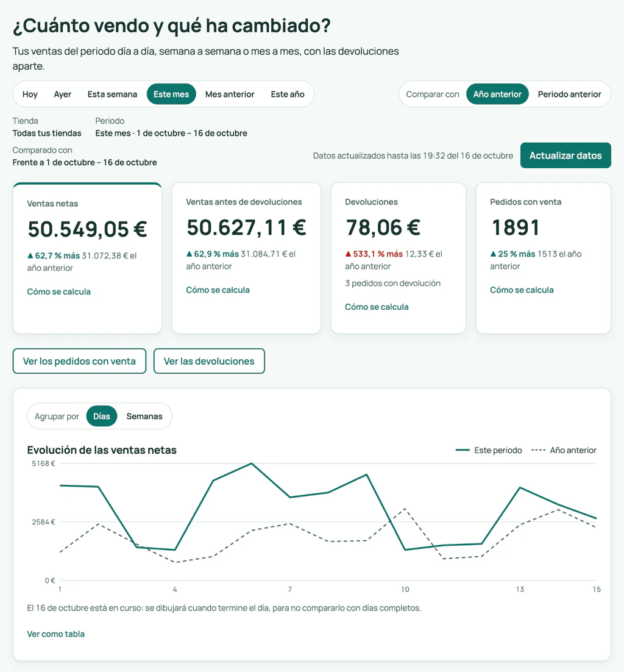Click the 2584 € axis label
624x672 pixels.
(x=43, y=522)
